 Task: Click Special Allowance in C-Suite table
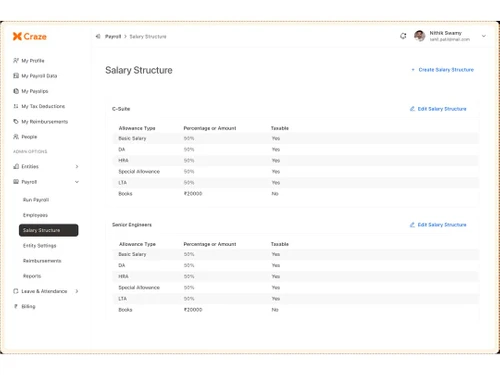pos(139,171)
